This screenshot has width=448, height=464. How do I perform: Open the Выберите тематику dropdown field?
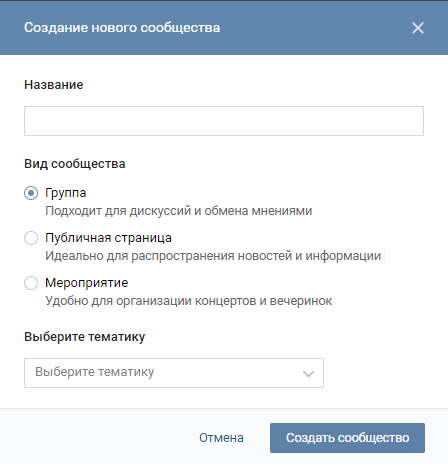(174, 373)
